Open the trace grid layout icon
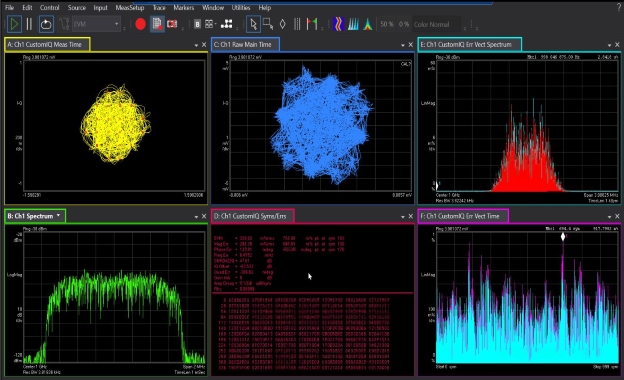The height and width of the screenshot is (380, 624). (x=209, y=24)
